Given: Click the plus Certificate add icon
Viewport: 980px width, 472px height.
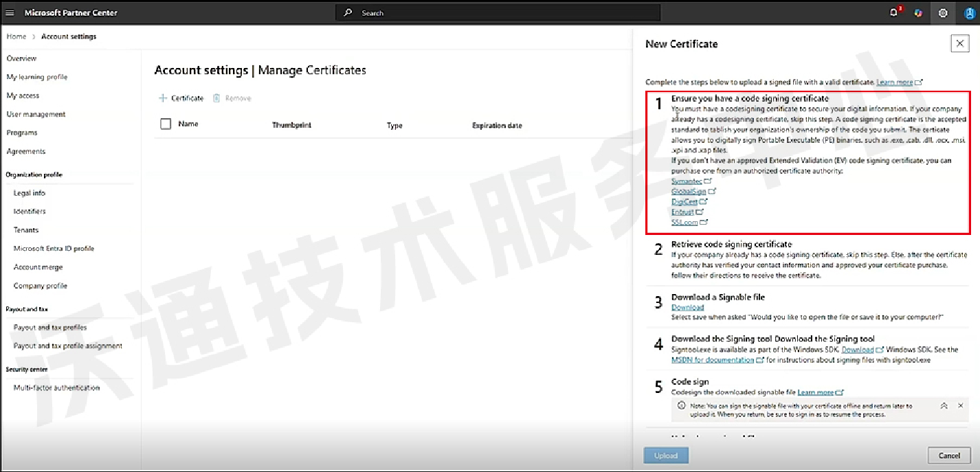Looking at the screenshot, I should click(x=163, y=98).
